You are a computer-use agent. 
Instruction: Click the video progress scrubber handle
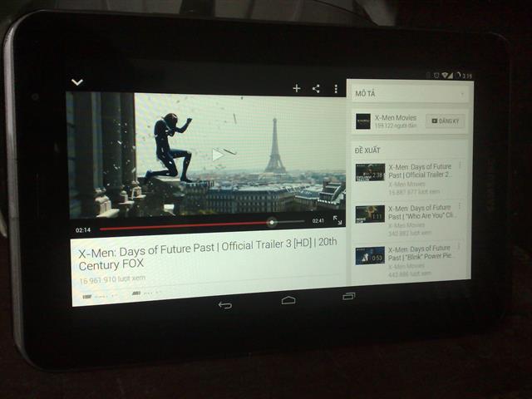[272, 223]
